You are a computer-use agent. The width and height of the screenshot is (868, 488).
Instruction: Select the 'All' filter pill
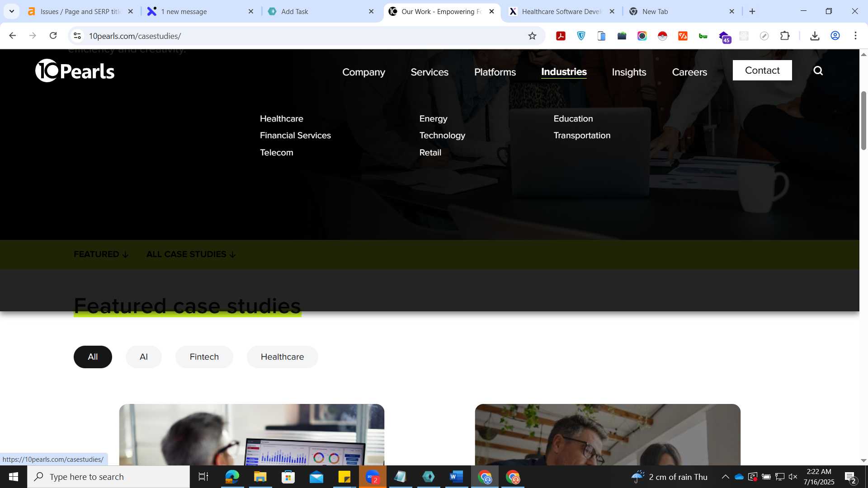[93, 357]
